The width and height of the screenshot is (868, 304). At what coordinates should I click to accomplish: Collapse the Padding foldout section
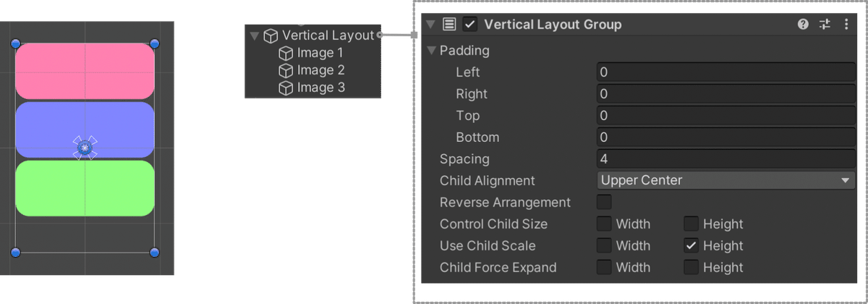pyautogui.click(x=432, y=51)
